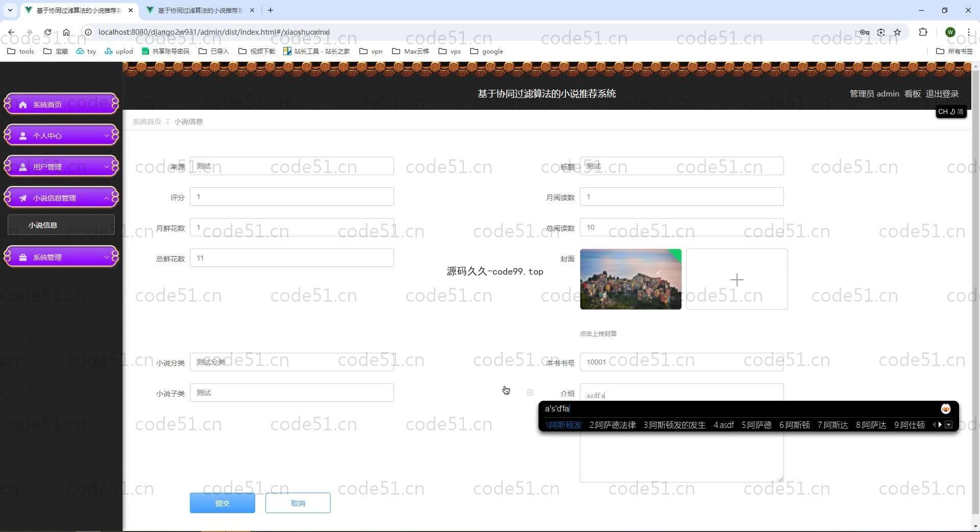The image size is (980, 532).
Task: Focus the 月鲜花数 input field
Action: tap(292, 227)
